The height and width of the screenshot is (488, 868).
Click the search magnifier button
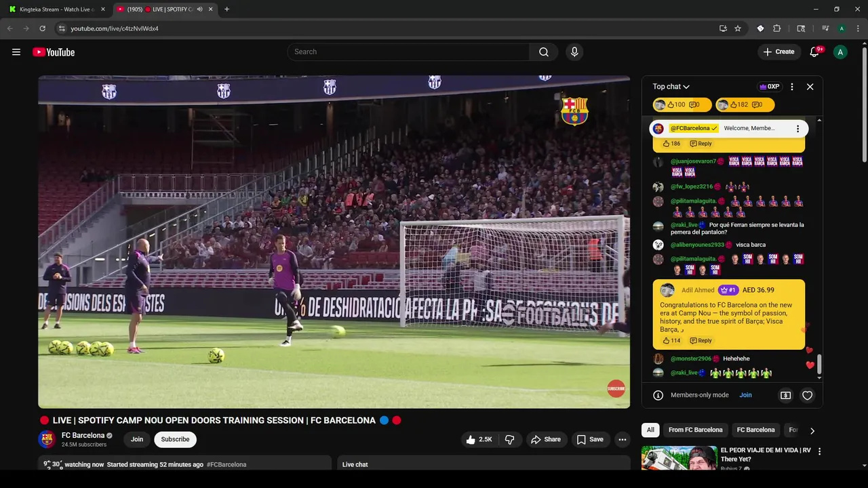544,52
